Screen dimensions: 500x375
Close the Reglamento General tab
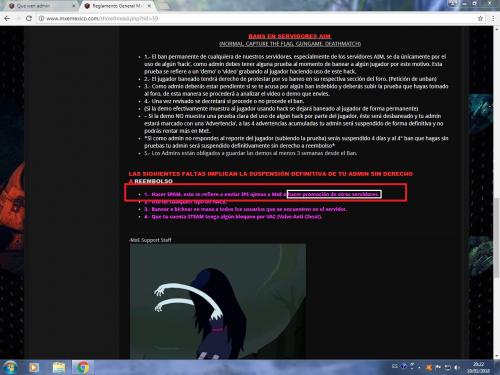tap(149, 6)
